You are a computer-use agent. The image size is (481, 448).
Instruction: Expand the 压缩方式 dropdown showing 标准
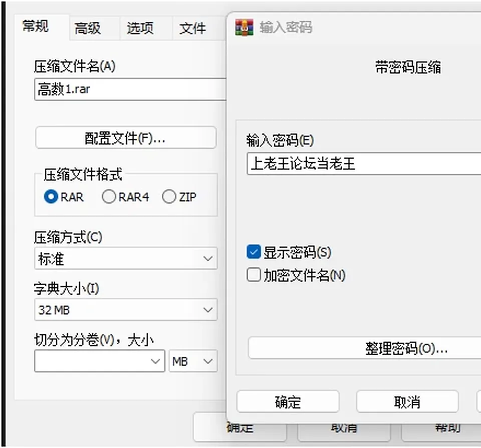[126, 259]
